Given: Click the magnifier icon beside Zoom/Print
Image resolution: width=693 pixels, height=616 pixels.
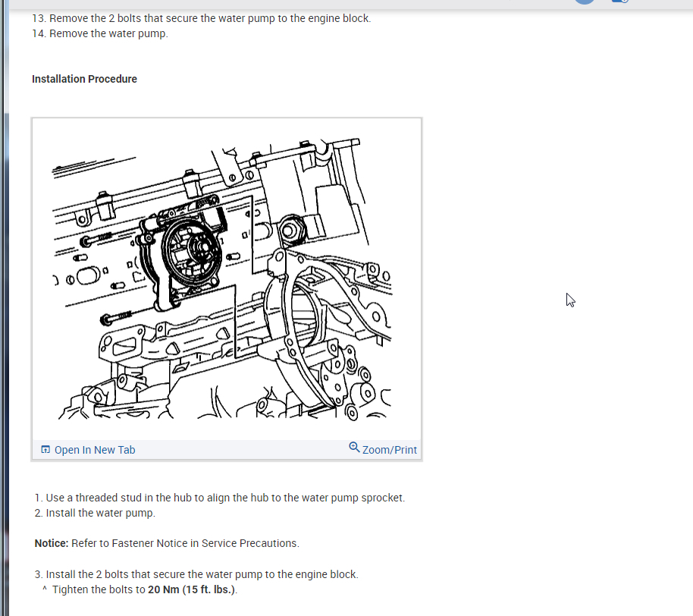Looking at the screenshot, I should pos(354,447).
